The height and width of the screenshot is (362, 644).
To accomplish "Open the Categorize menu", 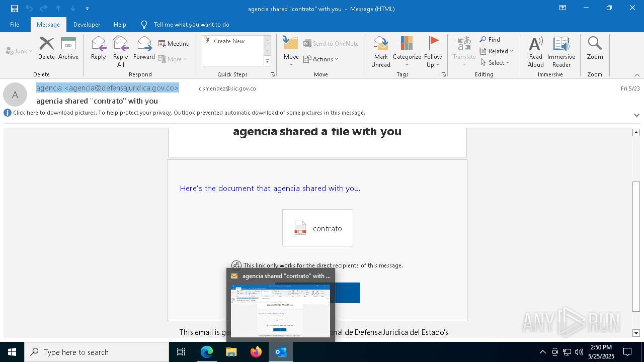I will click(407, 51).
